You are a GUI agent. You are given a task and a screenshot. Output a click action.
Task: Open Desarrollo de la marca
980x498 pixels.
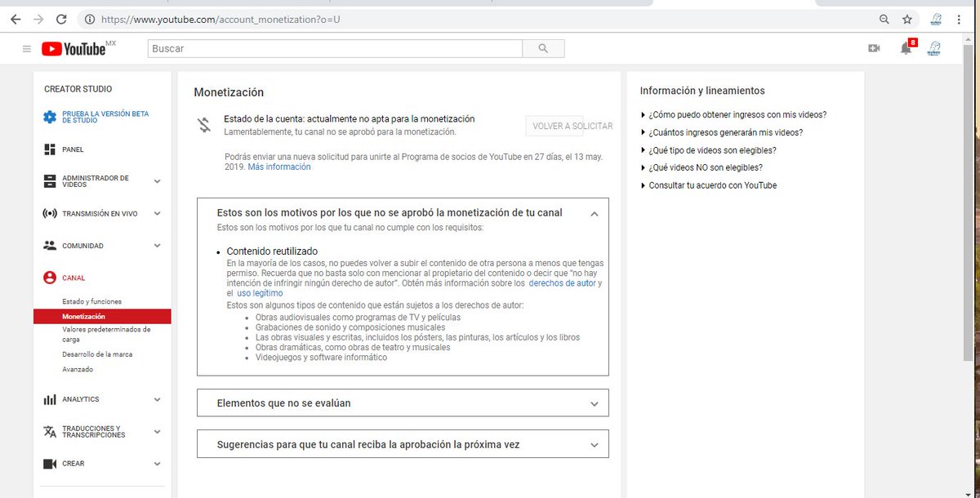click(97, 354)
